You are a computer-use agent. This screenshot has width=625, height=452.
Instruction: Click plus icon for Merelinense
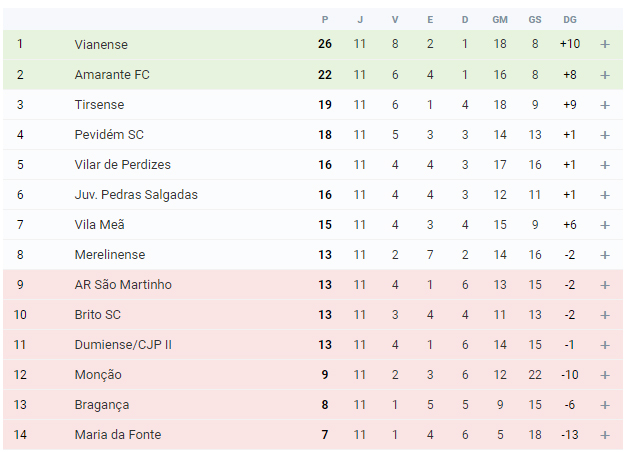pos(605,255)
